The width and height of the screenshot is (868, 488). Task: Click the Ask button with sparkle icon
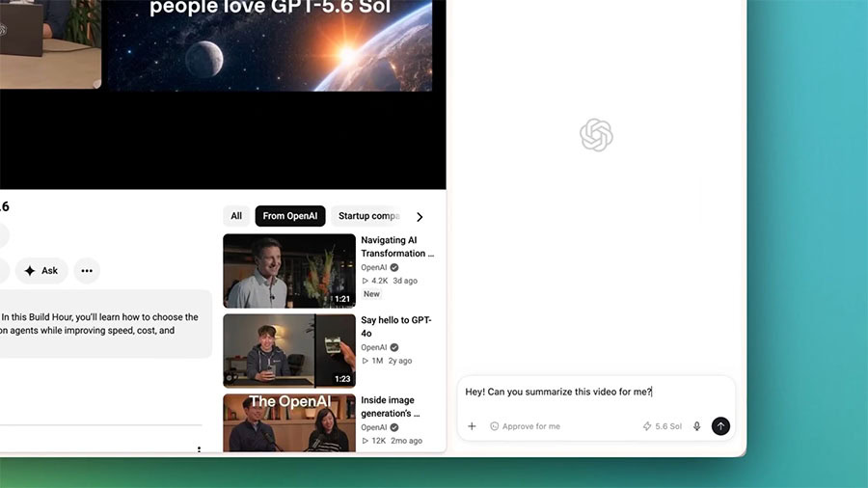(x=41, y=271)
